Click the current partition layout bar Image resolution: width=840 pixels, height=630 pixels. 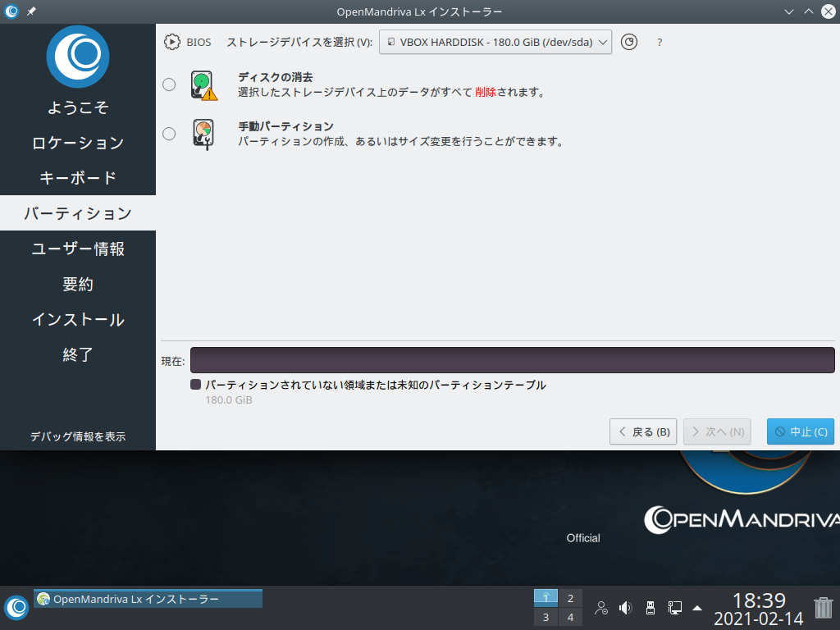pyautogui.click(x=512, y=360)
